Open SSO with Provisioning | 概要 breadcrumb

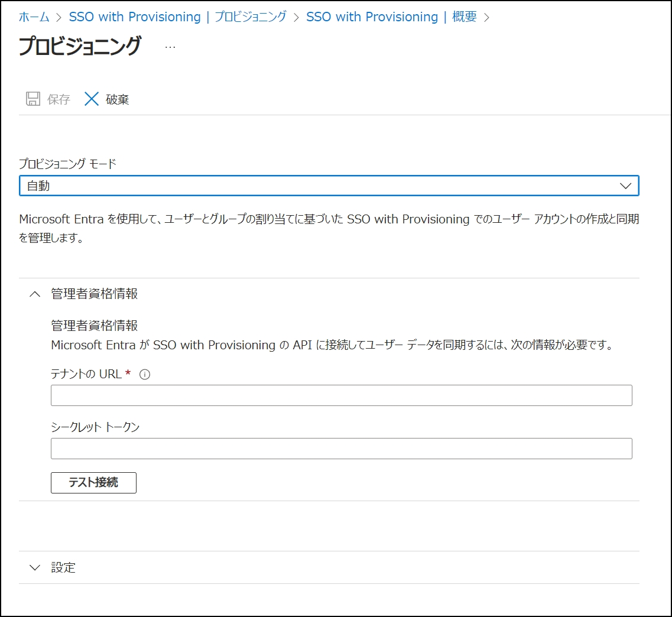coord(391,17)
